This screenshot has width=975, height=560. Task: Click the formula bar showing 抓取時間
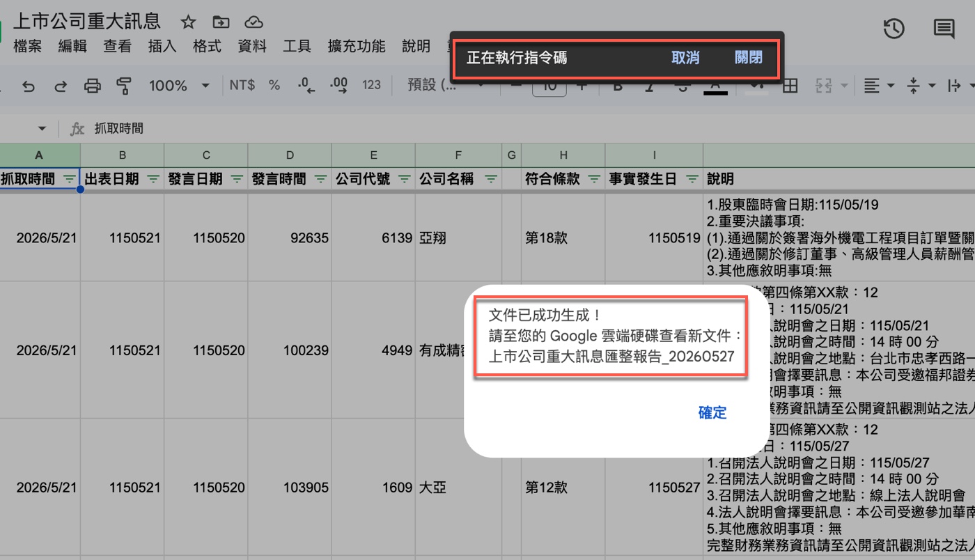529,129
